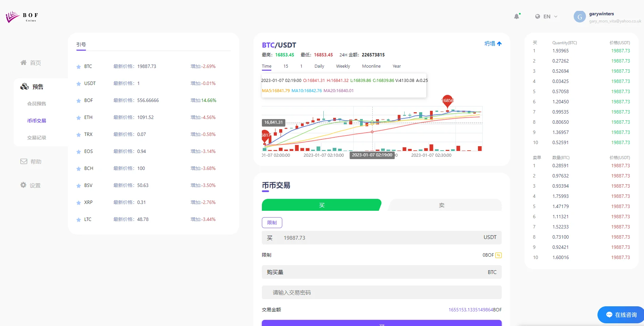The image size is (644, 326).
Task: Toggle the favorite star for ETH
Action: coord(78,118)
